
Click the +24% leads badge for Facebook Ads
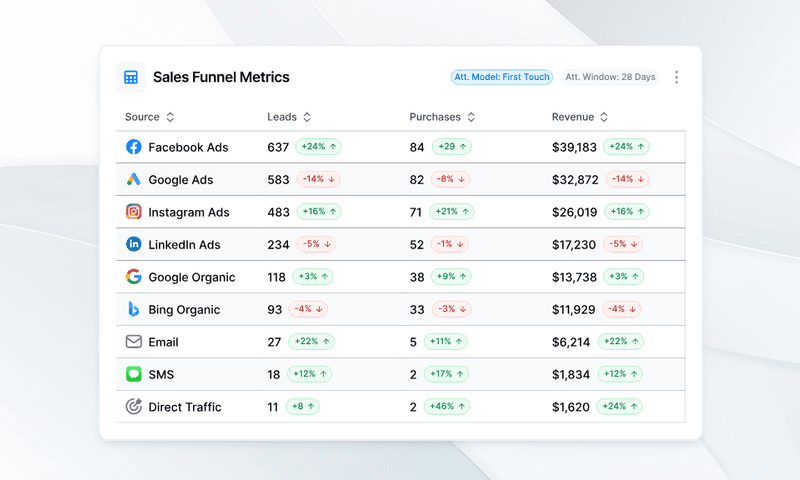pos(318,146)
